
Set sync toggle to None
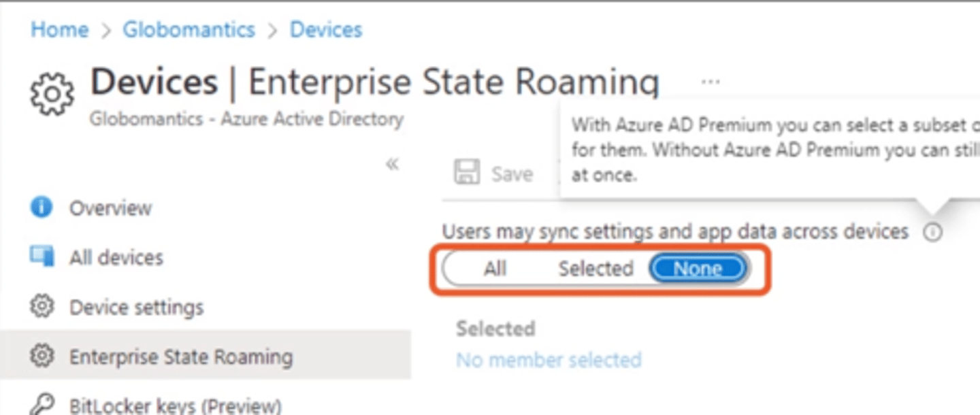(x=697, y=269)
